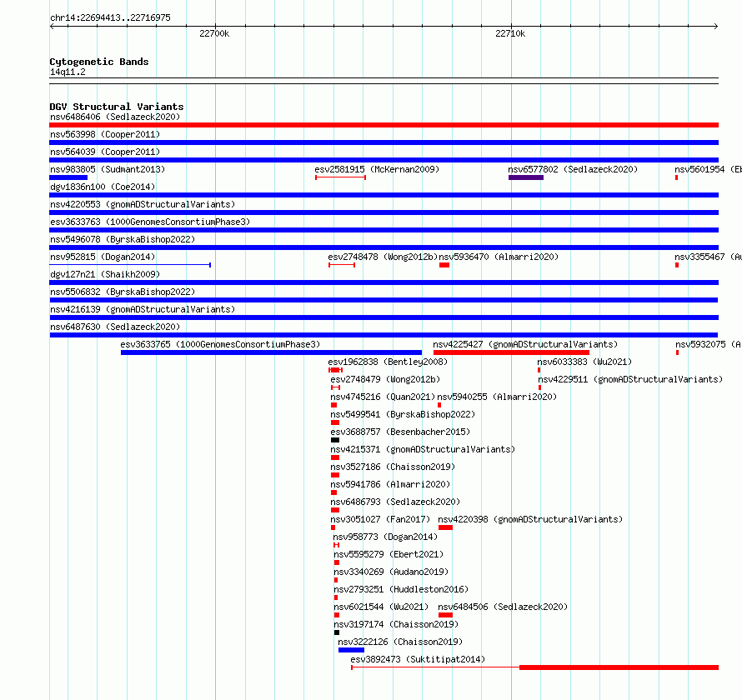The image size is (742, 700).
Task: Click the esv2581915 red interval marker
Action: (x=341, y=177)
